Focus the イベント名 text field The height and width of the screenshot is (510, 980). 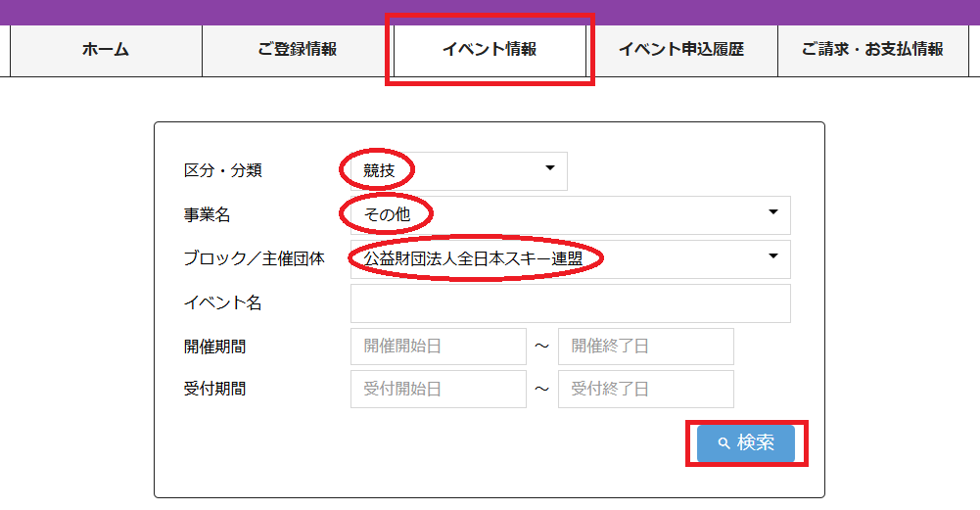(x=571, y=303)
